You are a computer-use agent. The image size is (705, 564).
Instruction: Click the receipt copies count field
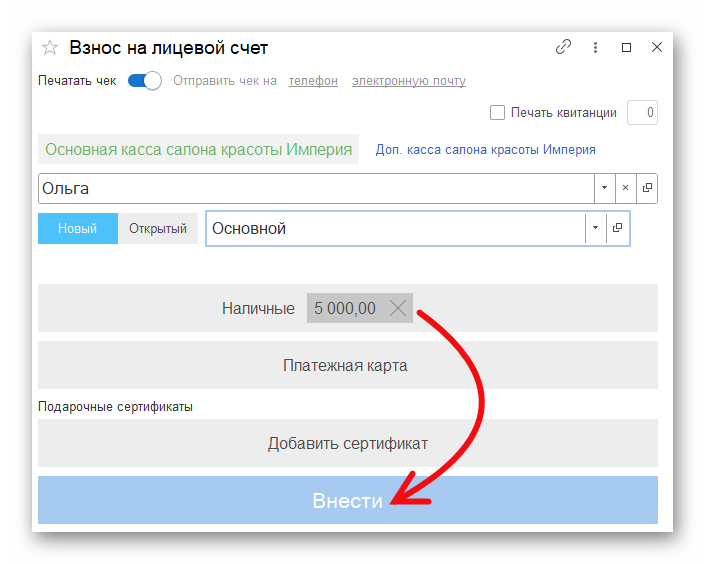(643, 112)
